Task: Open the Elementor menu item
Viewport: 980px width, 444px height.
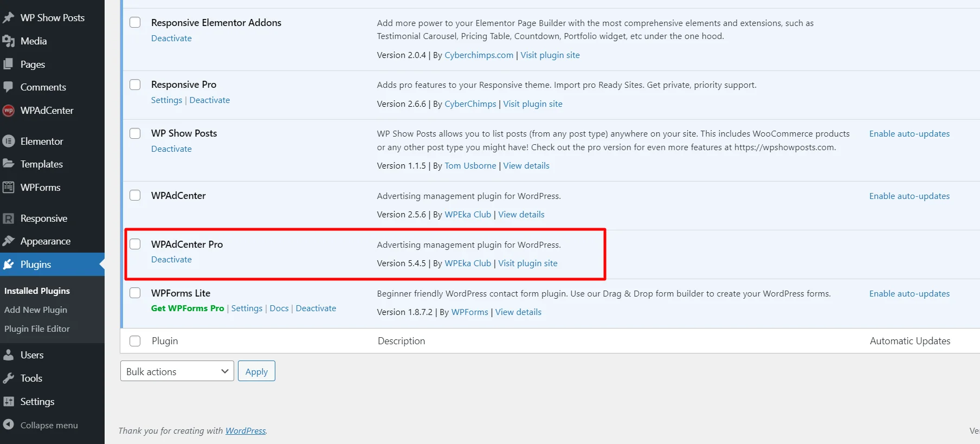Action: [x=42, y=141]
